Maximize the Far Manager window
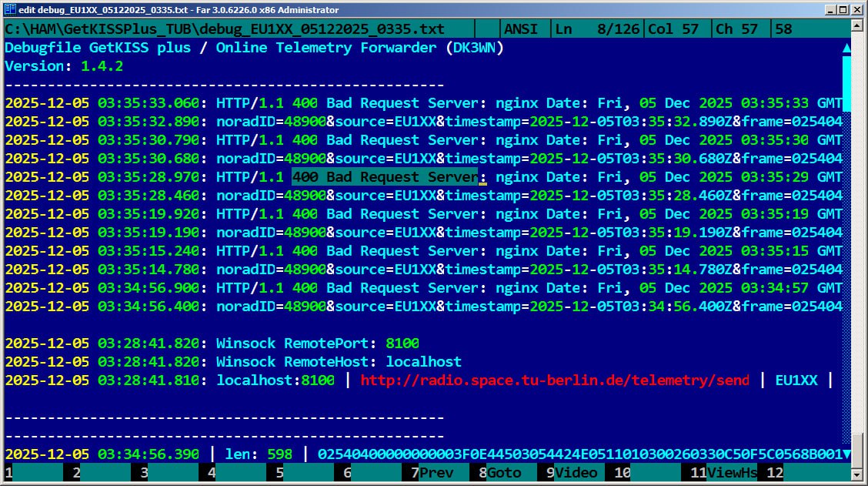The image size is (868, 486). pos(843,10)
